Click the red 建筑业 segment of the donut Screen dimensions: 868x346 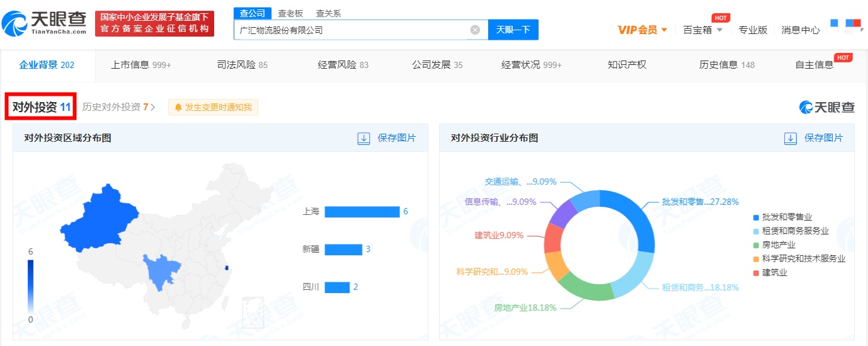(x=552, y=238)
